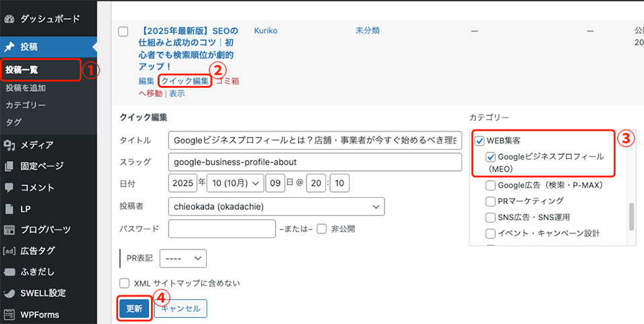Click the クイック編集 link under the post
The image size is (644, 324).
[x=185, y=81]
